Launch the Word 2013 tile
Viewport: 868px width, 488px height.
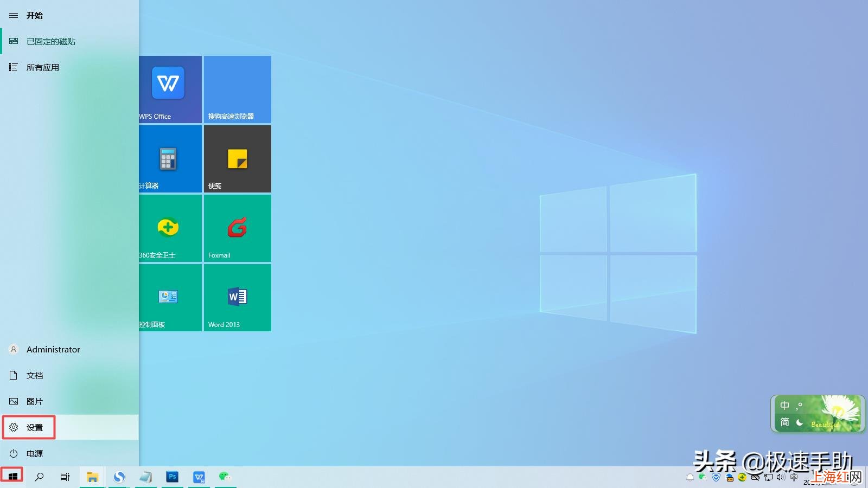(238, 298)
